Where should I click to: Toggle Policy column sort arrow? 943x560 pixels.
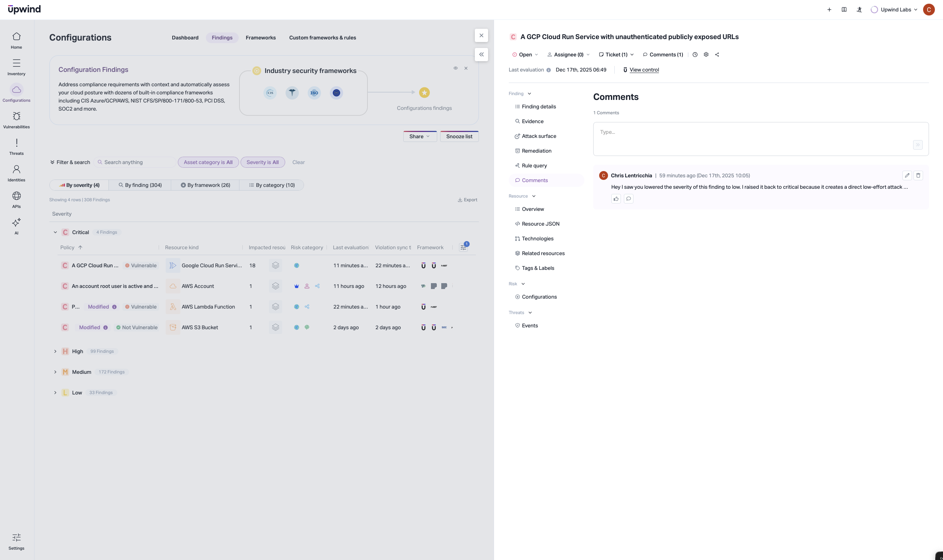tap(80, 247)
